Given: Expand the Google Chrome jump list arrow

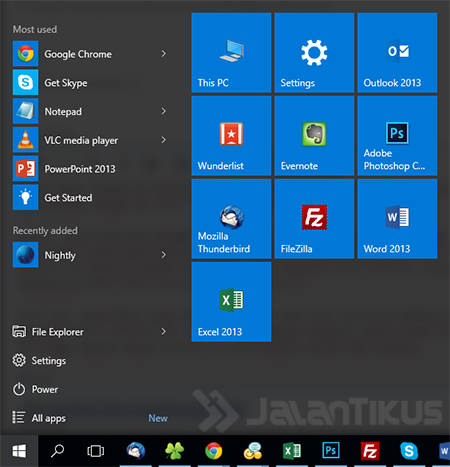Looking at the screenshot, I should pos(163,54).
